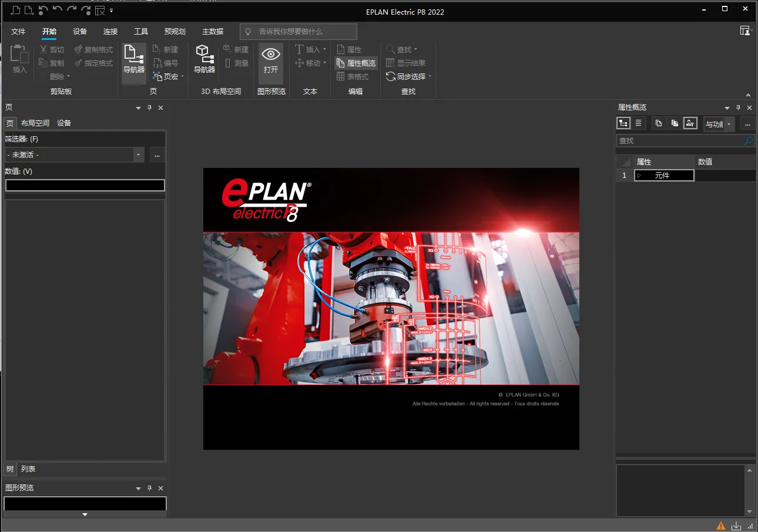
Task: Open the 设备 ribbon tab
Action: click(80, 32)
